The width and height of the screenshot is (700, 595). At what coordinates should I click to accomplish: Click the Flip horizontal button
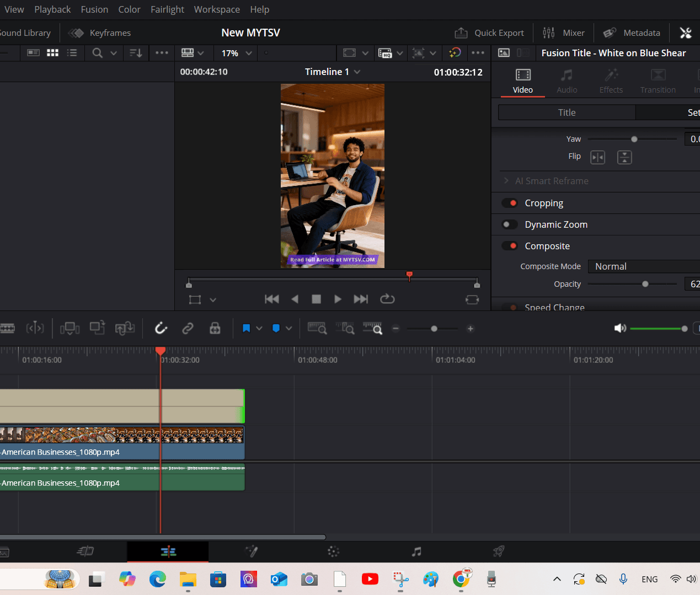pyautogui.click(x=597, y=157)
